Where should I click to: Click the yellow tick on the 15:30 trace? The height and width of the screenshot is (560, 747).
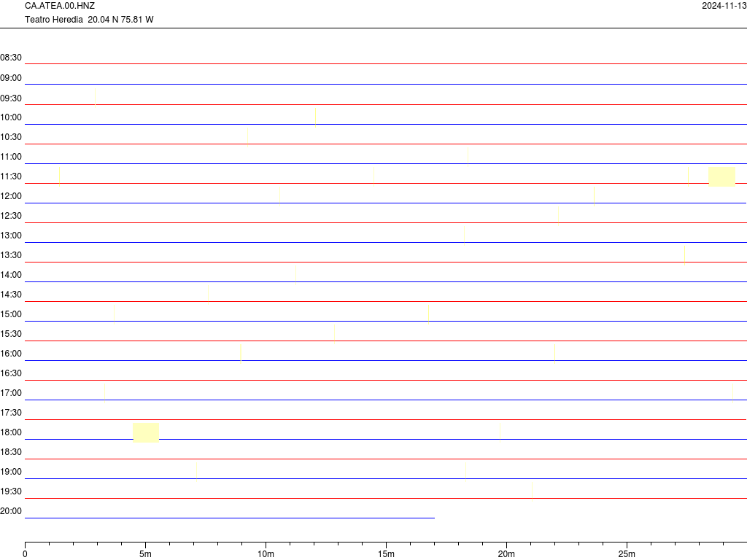(334, 334)
